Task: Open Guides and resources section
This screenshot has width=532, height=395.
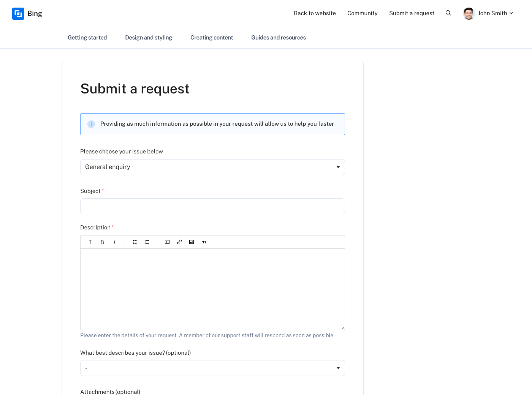Action: [279, 38]
